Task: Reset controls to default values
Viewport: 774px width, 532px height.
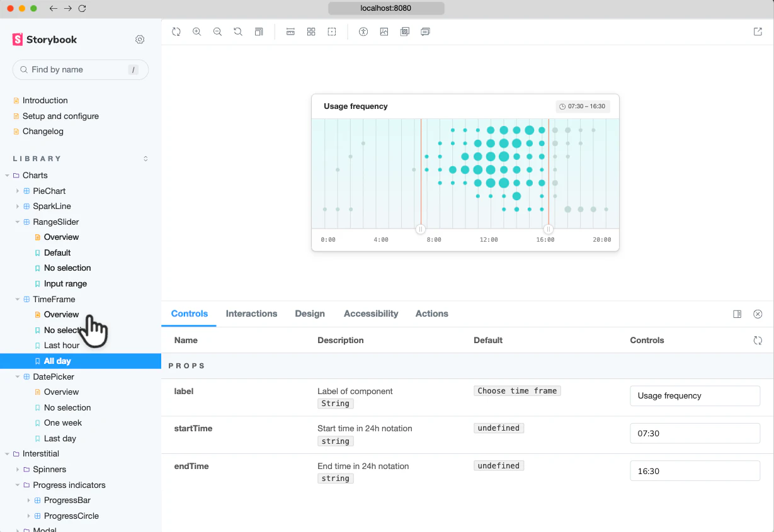Action: click(758, 341)
